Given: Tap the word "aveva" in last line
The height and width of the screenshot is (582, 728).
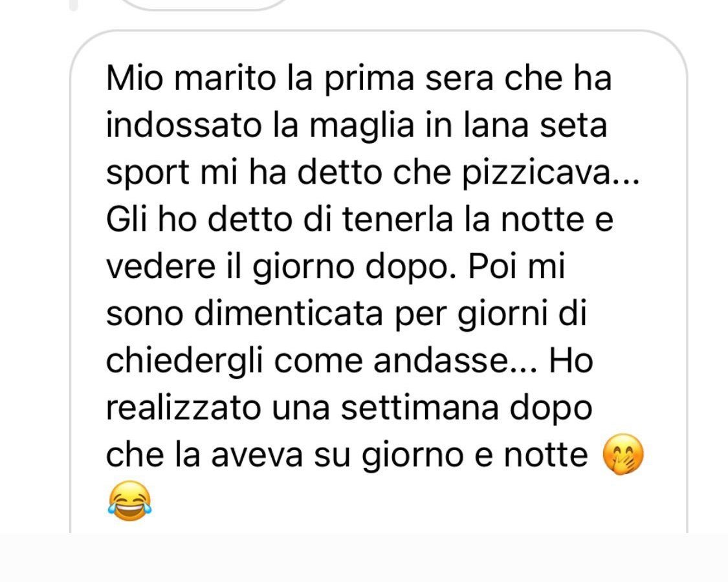Looking at the screenshot, I should tap(257, 455).
